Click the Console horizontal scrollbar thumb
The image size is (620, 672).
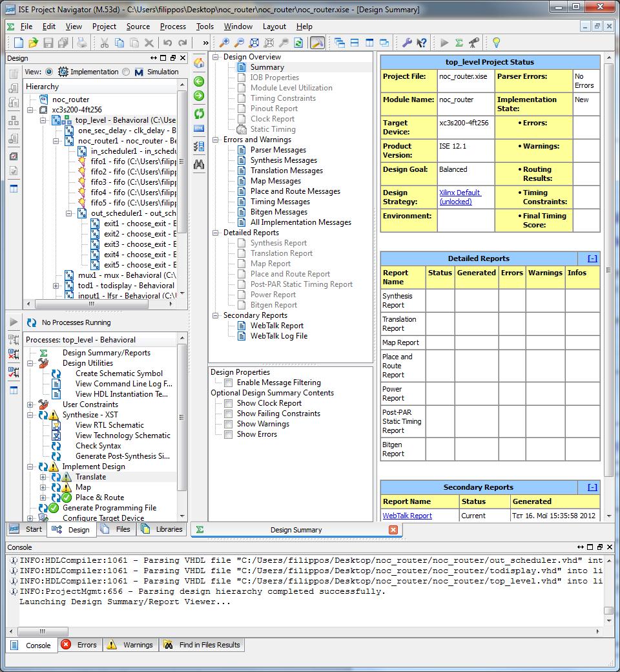(43, 631)
